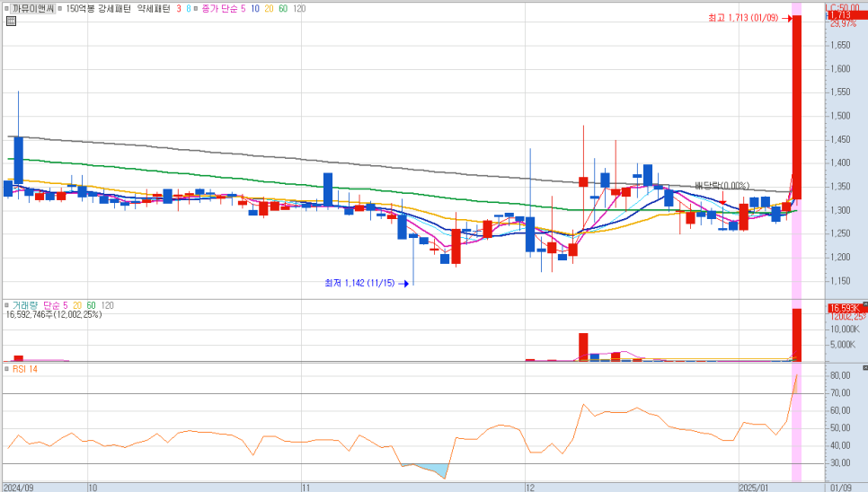Click the 60-day moving average color label
The image size is (868, 492).
pyautogui.click(x=283, y=8)
